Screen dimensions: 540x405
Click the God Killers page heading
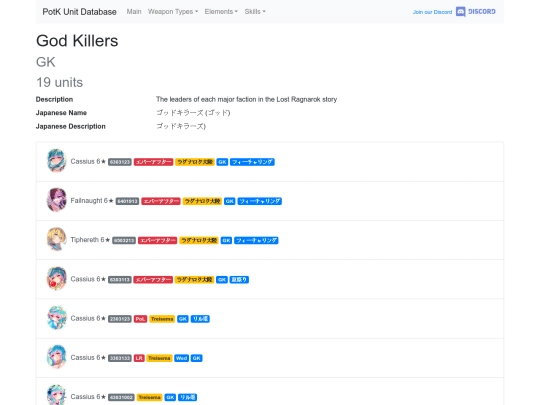click(x=77, y=41)
